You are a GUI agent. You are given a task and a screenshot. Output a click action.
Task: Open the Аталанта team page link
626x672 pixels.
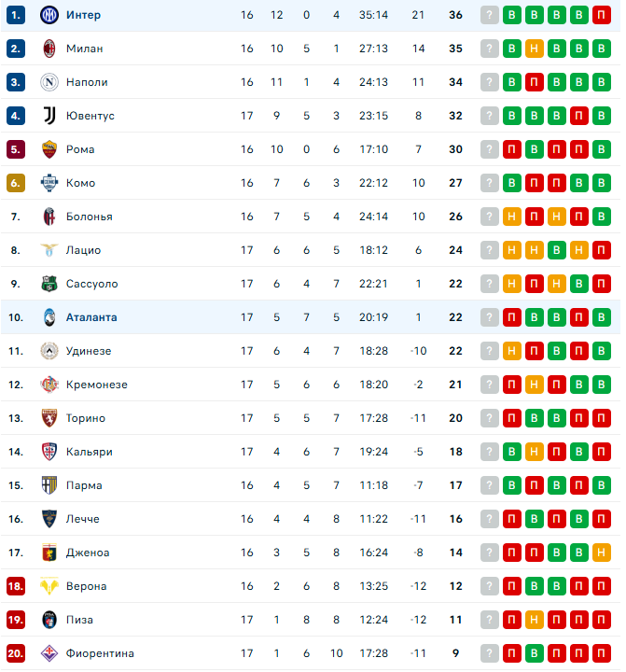(x=91, y=317)
